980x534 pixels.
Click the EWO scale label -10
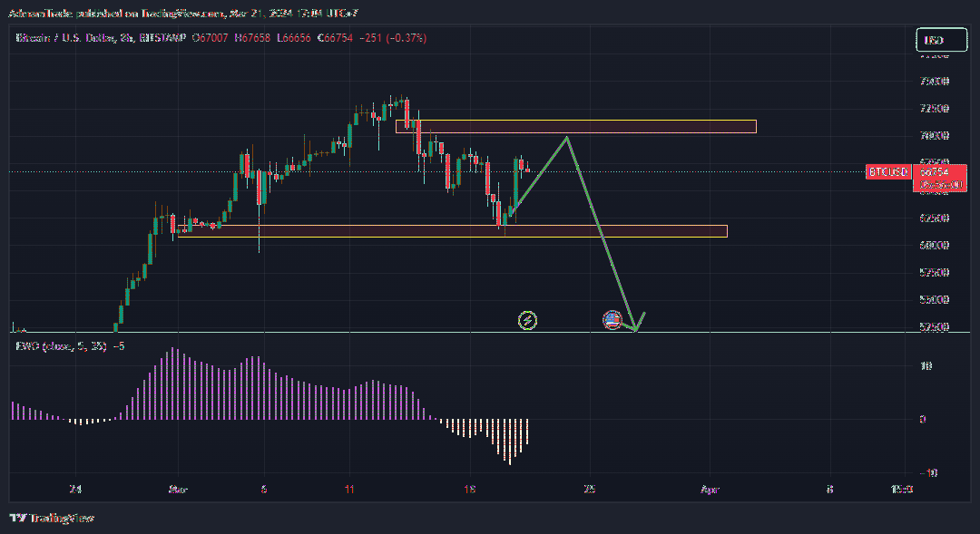click(928, 473)
